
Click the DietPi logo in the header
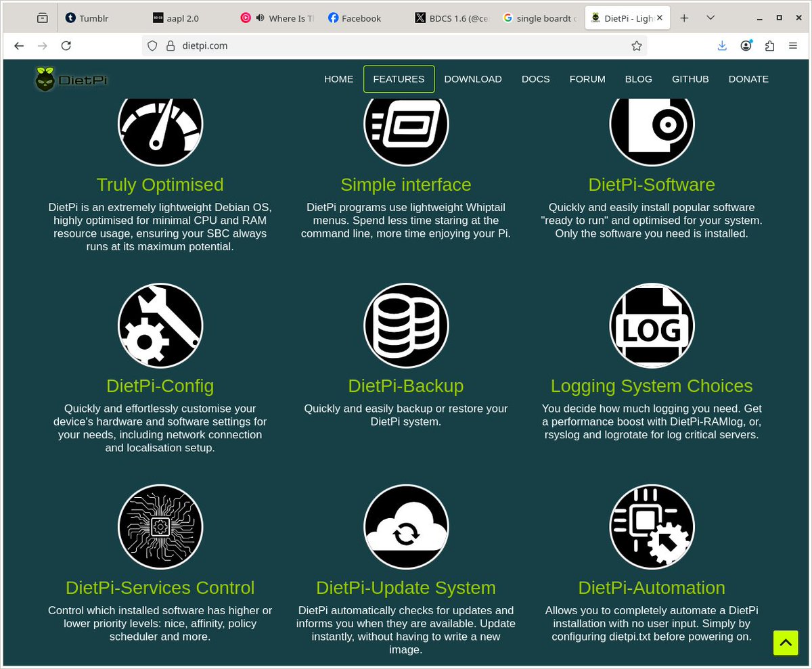point(71,79)
